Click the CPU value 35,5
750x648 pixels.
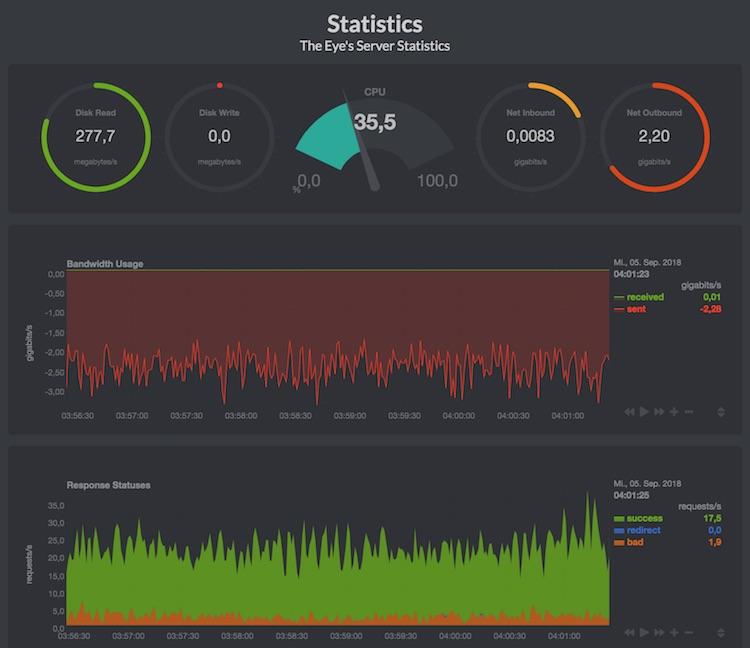(x=375, y=122)
